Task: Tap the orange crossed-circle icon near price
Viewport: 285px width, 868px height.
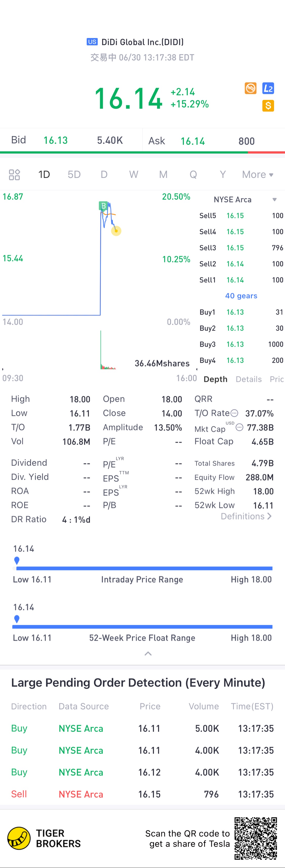Action: point(250,88)
